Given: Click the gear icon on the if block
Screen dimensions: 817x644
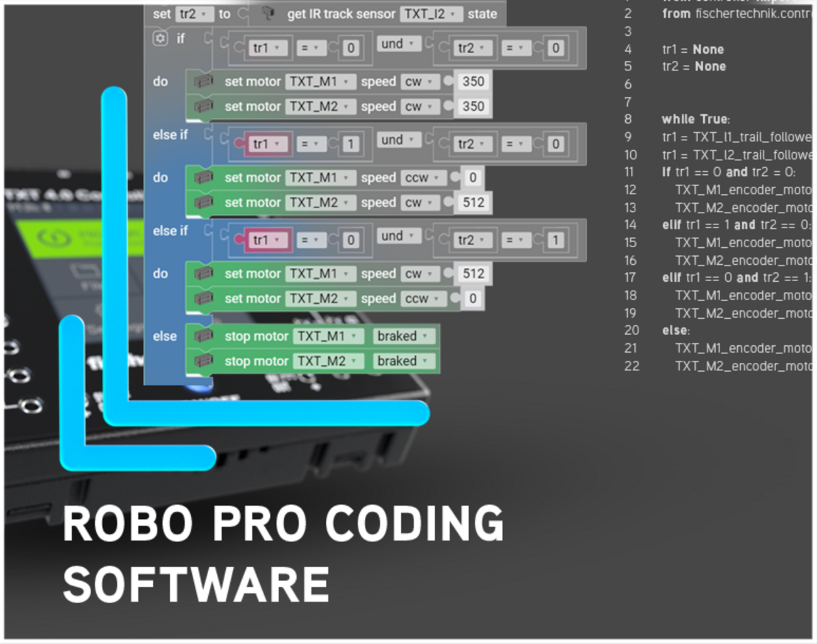Looking at the screenshot, I should pos(160,39).
